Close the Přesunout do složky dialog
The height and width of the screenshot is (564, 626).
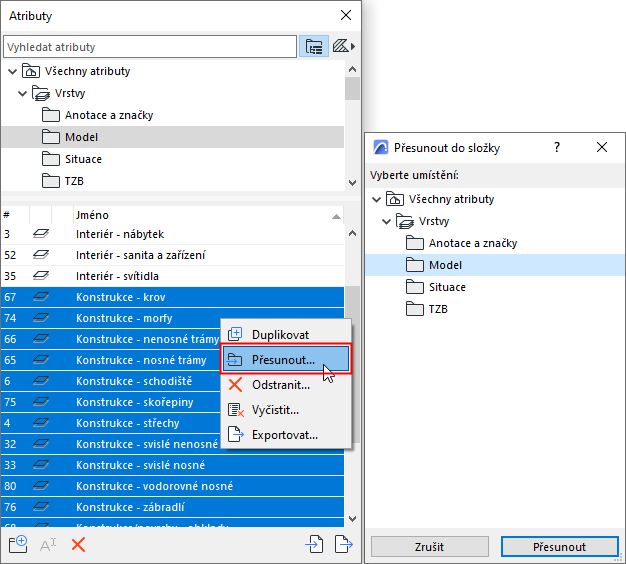tap(602, 147)
